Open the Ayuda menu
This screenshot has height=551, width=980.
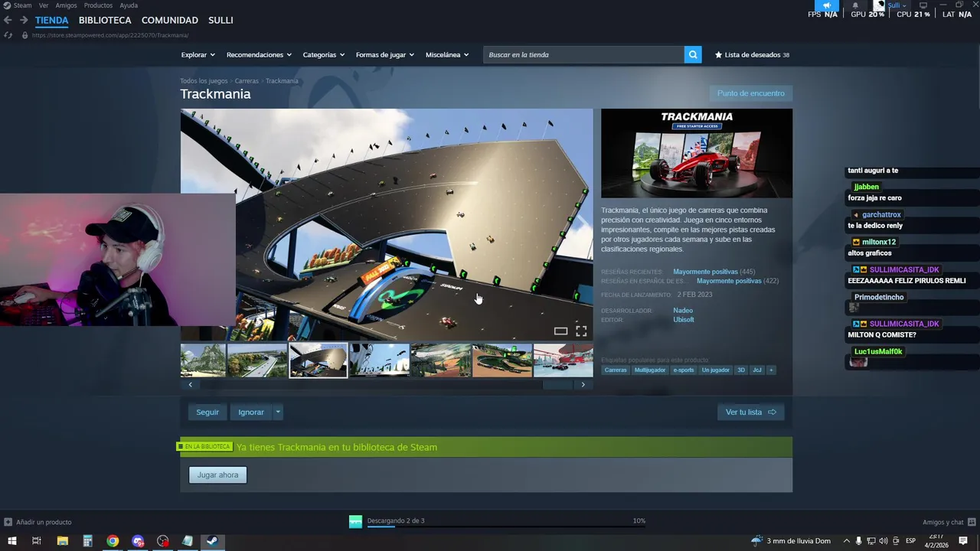click(129, 5)
